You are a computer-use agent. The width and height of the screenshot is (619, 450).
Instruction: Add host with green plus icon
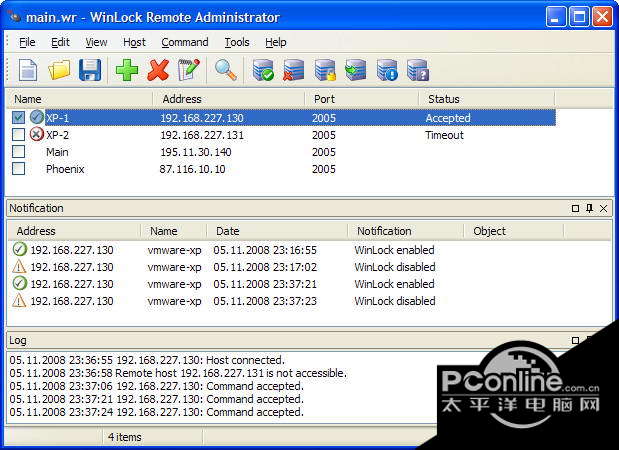tap(127, 70)
